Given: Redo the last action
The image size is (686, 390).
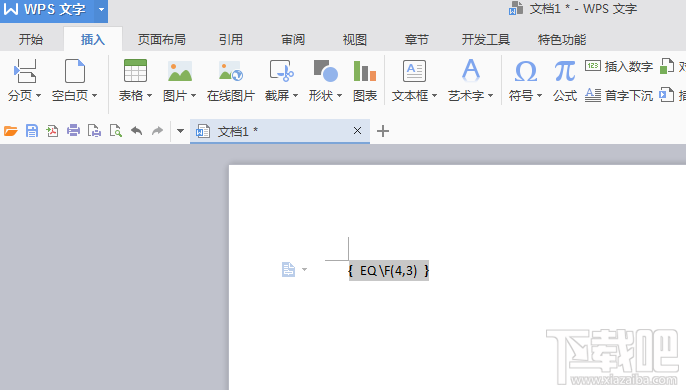Looking at the screenshot, I should 157,130.
